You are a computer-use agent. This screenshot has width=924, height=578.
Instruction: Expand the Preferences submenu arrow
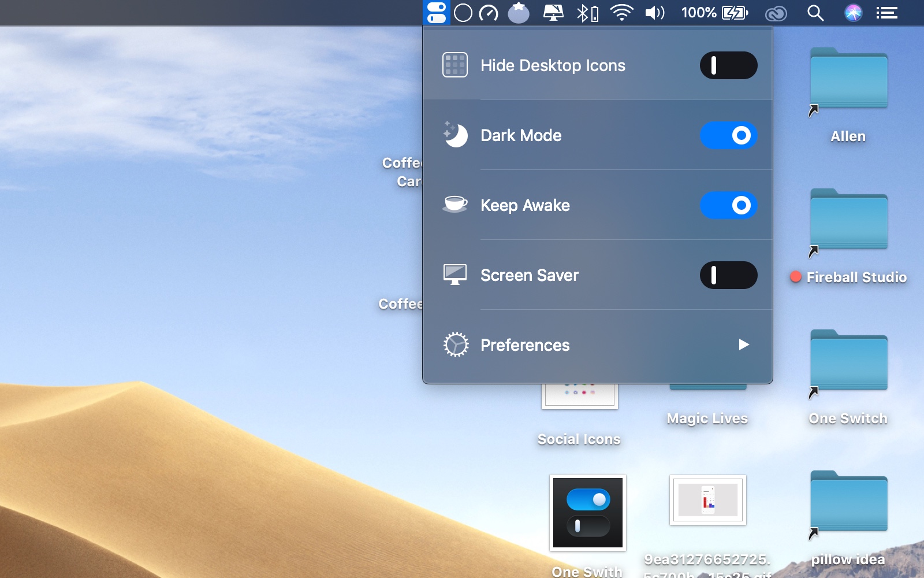pos(743,345)
